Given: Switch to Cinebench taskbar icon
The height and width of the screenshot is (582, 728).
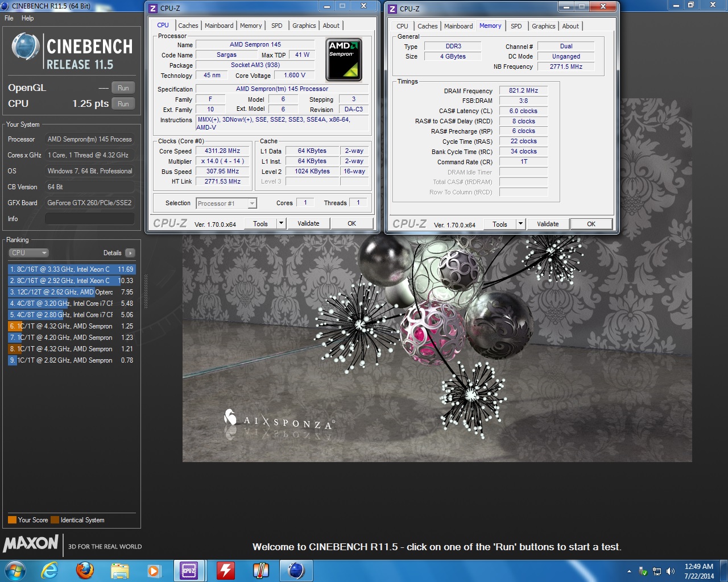Looking at the screenshot, I should click(296, 570).
